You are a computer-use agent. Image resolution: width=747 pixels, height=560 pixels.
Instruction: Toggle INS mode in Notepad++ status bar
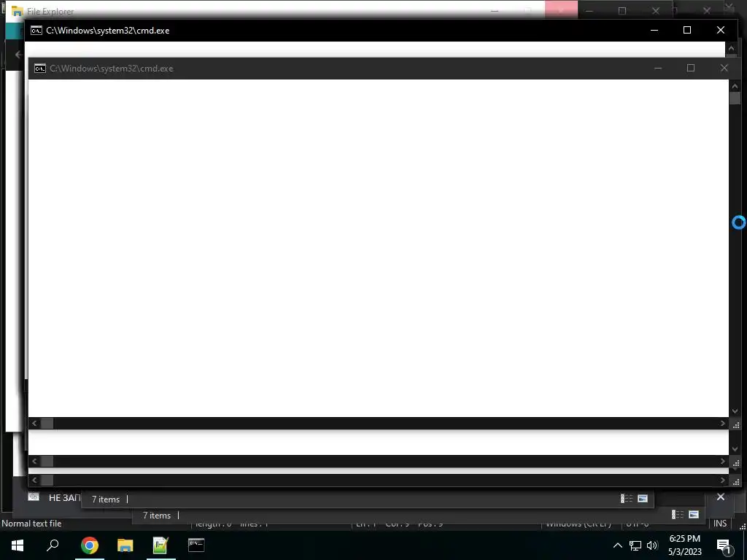point(720,524)
